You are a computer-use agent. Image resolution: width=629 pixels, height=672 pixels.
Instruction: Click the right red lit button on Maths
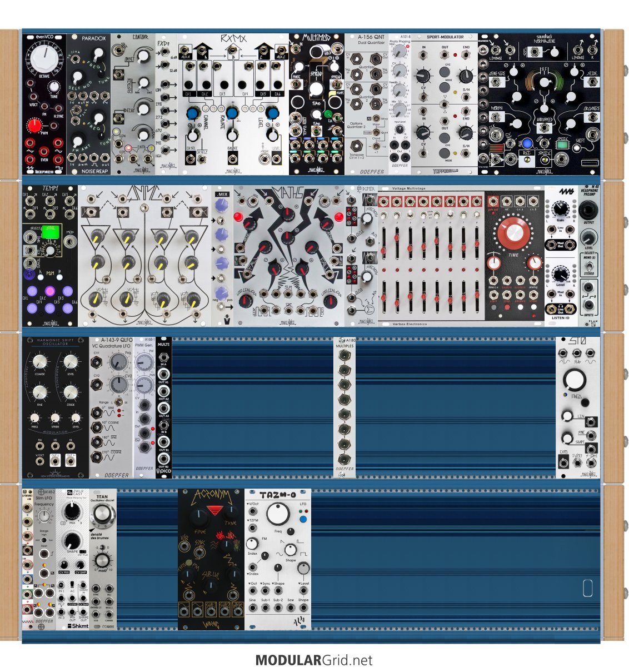pos(339,216)
